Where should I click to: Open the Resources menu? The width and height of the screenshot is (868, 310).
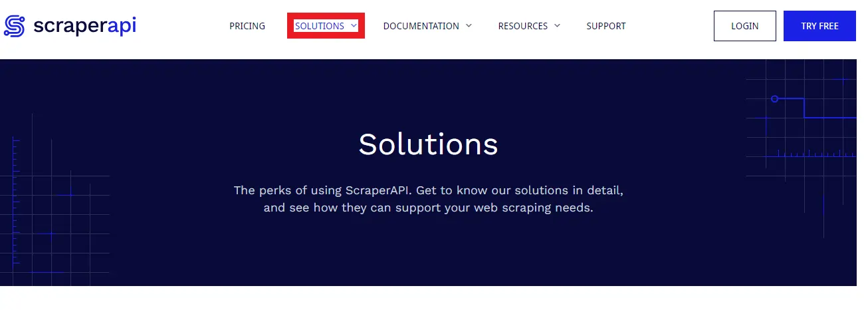[523, 26]
